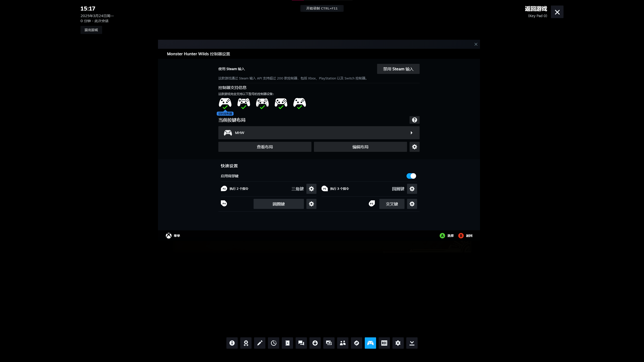Click the help question mark beside 当前按键布局
Viewport: 644px width, 362px height.
click(414, 120)
